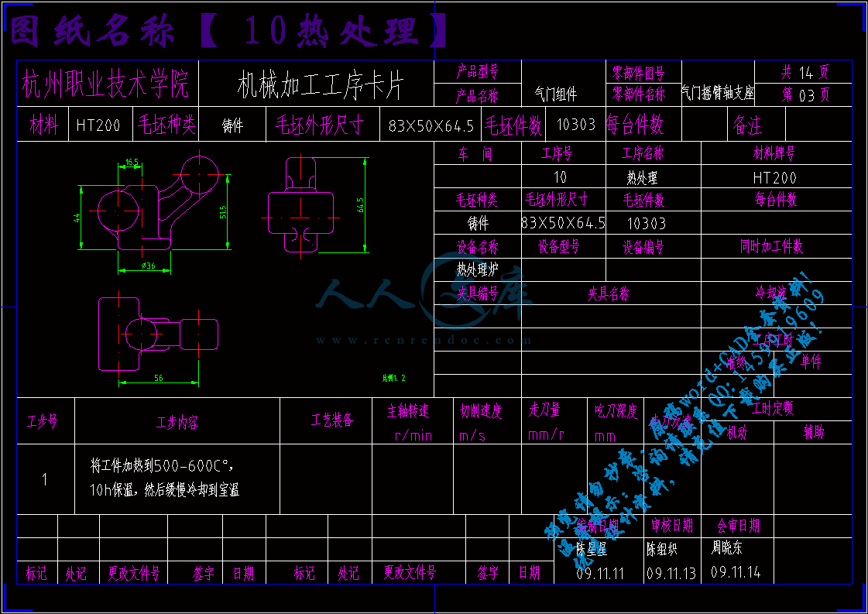Select '热处理' under the 工序名称 header
The image size is (868, 614).
(x=642, y=178)
